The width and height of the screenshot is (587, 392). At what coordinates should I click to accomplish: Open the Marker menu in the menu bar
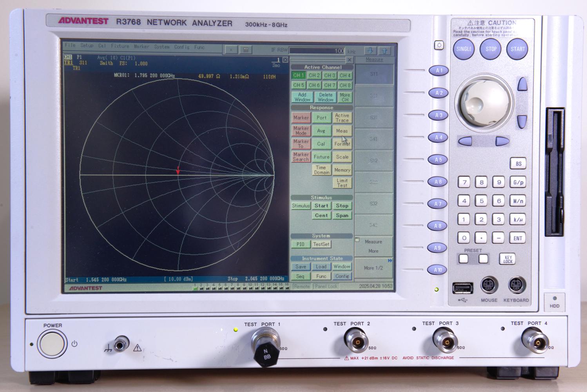click(x=141, y=46)
